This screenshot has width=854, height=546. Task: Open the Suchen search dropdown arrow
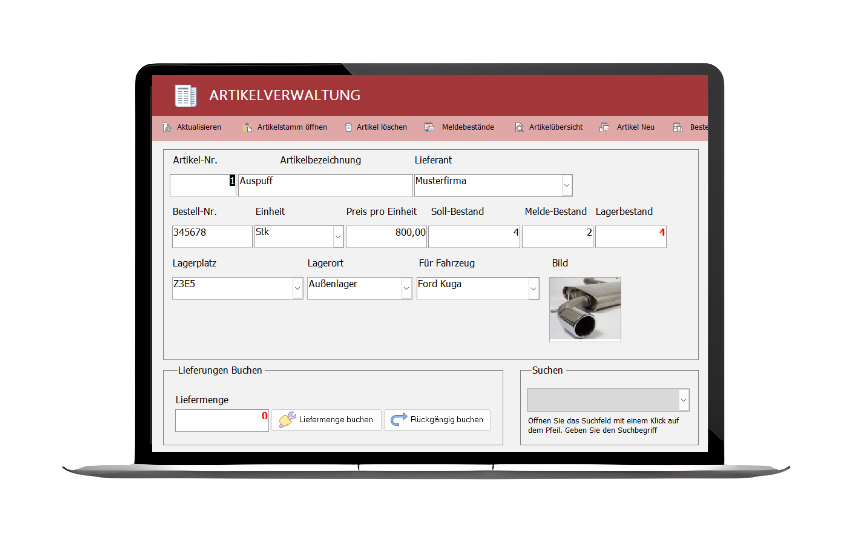point(683,400)
